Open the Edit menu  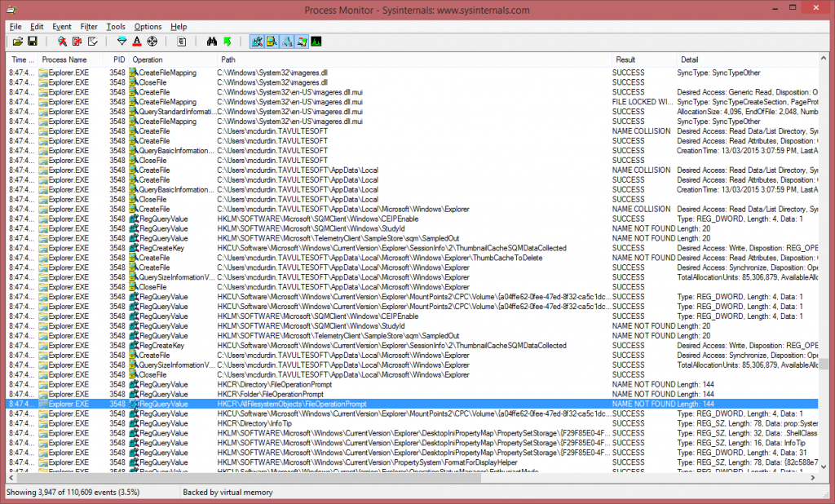tap(37, 27)
